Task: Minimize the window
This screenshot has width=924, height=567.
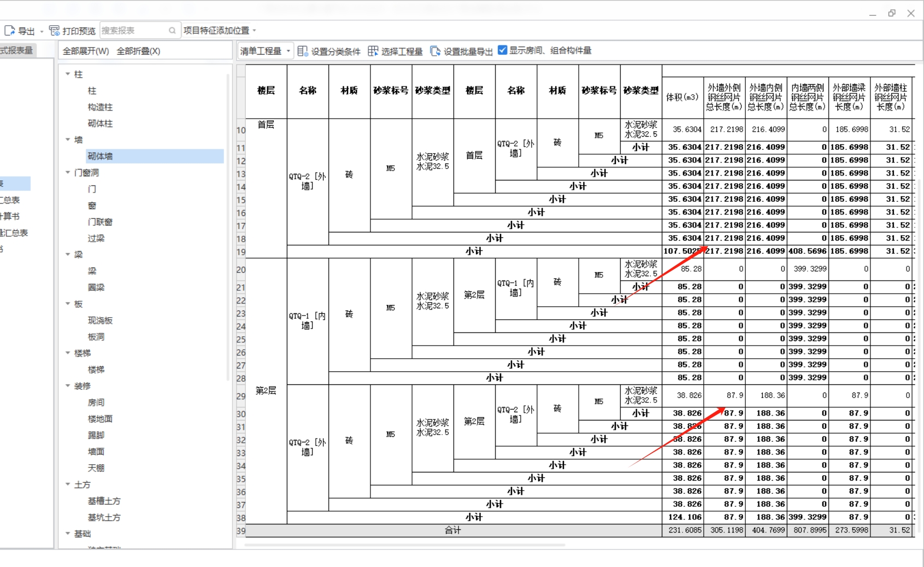Action: (x=873, y=14)
